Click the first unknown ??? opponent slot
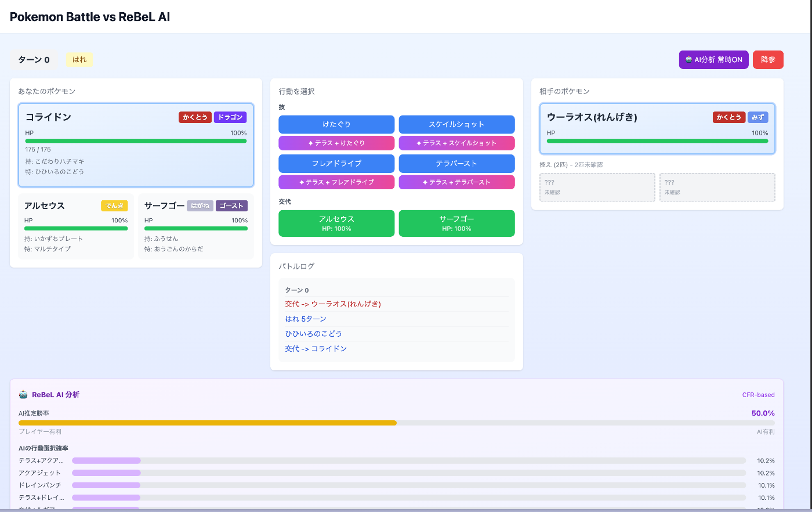 597,187
